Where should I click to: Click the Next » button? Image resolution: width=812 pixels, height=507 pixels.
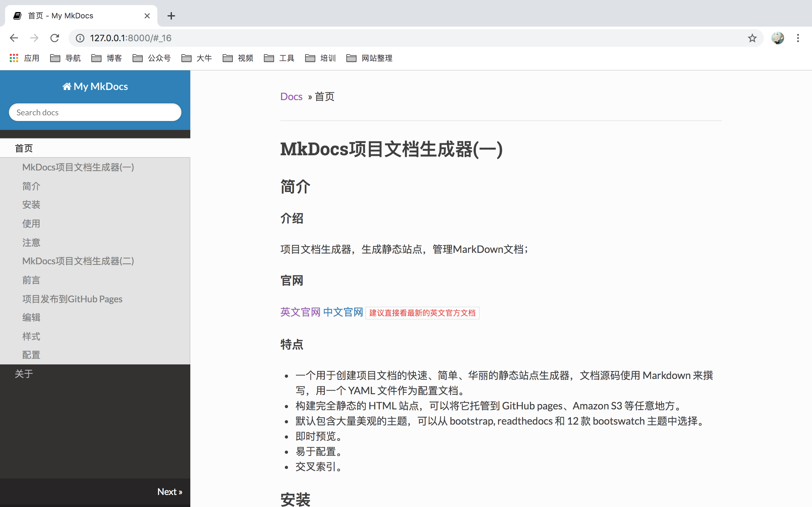pyautogui.click(x=170, y=491)
